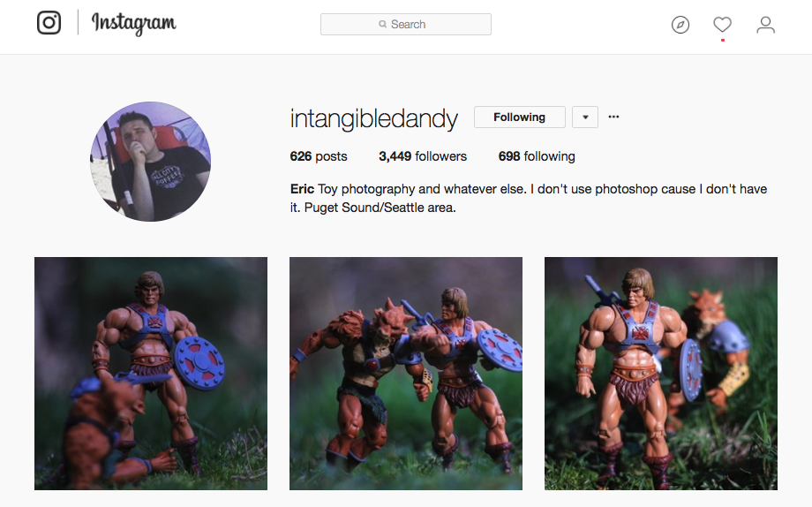The height and width of the screenshot is (507, 812).
Task: Click the Instagram wordmark logo
Action: (133, 23)
